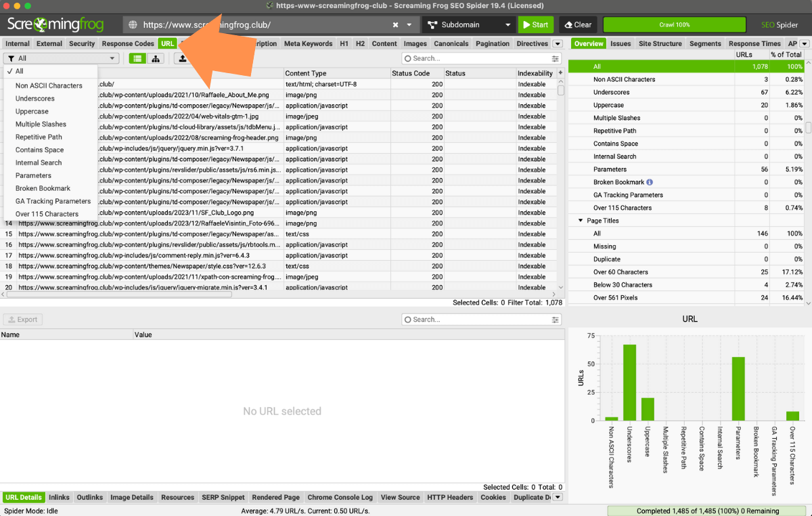
Task: Expand the overflow arrow after Directives tab
Action: tap(558, 44)
